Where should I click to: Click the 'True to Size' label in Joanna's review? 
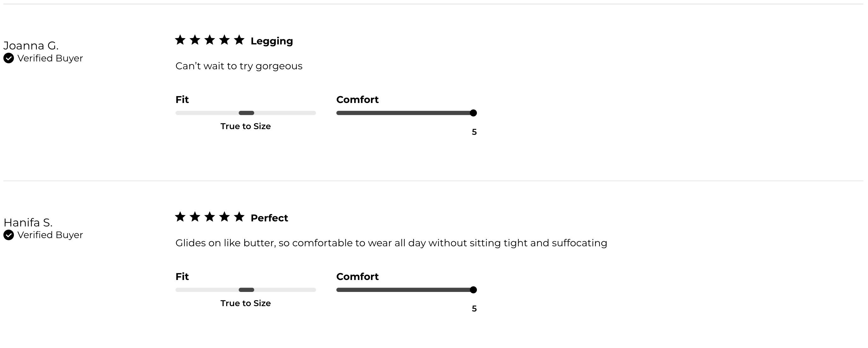246,127
